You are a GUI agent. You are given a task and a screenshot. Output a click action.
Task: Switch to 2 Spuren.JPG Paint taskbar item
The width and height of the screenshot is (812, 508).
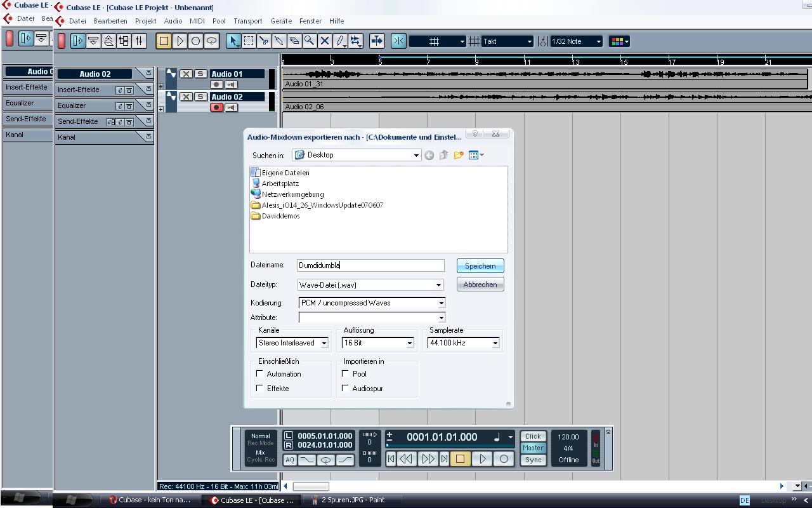point(353,500)
